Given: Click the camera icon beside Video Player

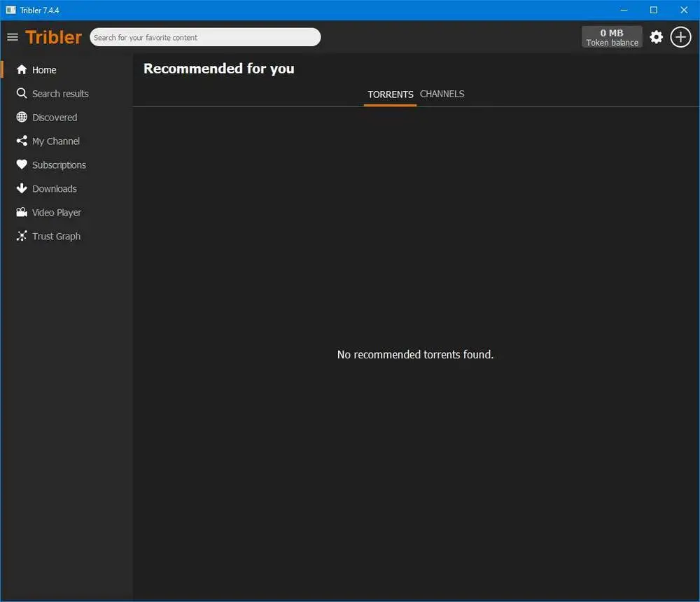Looking at the screenshot, I should (x=22, y=212).
